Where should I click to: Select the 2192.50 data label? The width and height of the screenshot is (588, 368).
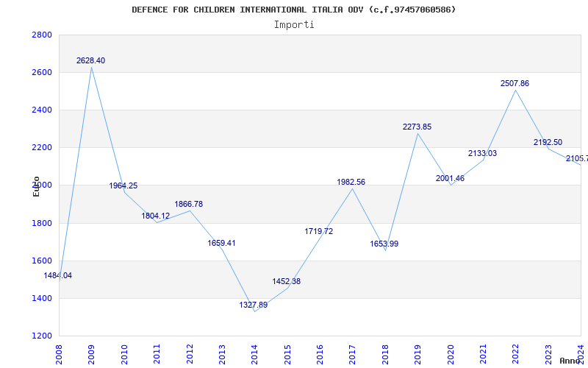pos(548,142)
